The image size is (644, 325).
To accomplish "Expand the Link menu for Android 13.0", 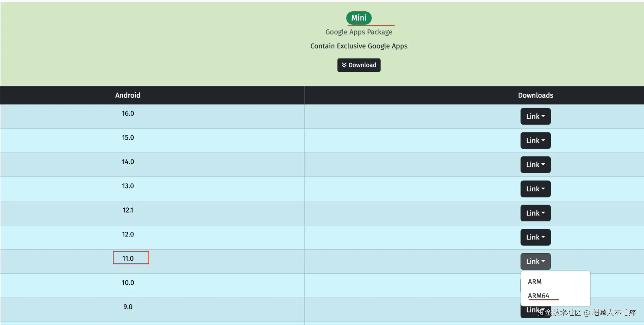I will 535,189.
